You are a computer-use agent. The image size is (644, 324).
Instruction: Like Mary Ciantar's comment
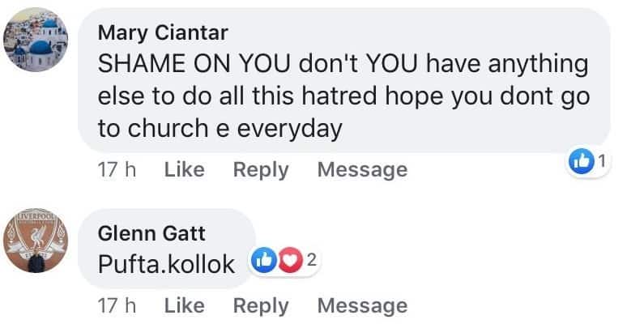point(184,170)
